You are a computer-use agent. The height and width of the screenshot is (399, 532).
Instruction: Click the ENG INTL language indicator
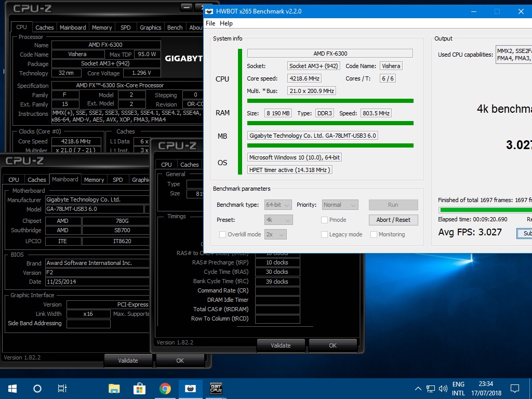pos(458,389)
